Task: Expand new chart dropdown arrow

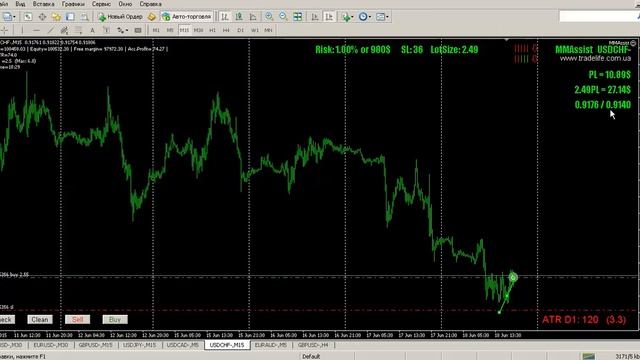Action: coord(14,17)
